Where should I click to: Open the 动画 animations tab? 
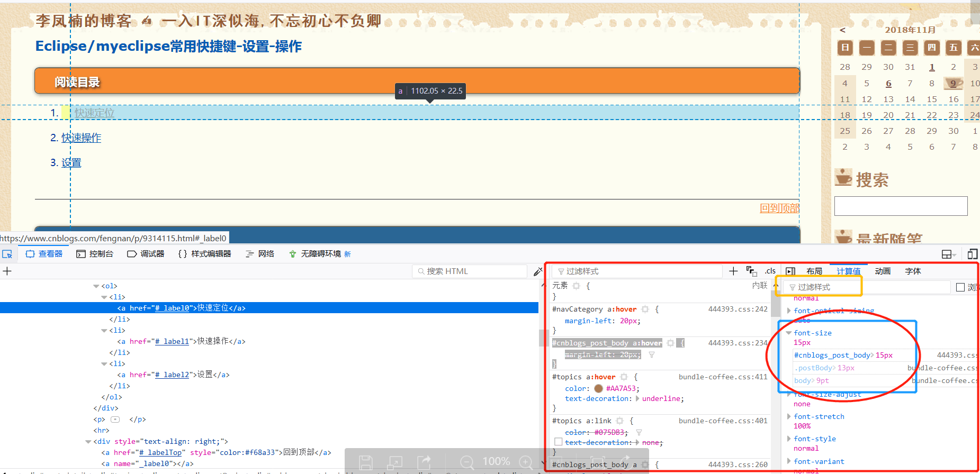(x=883, y=271)
